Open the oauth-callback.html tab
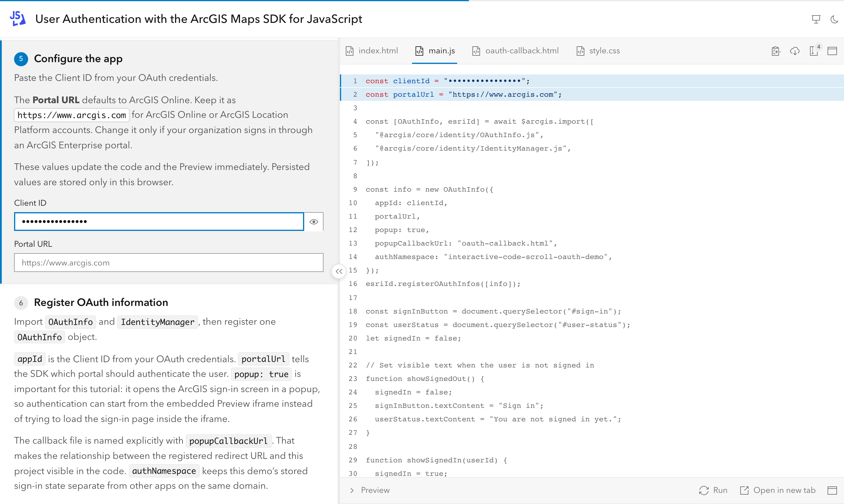The image size is (844, 504). [x=515, y=51]
